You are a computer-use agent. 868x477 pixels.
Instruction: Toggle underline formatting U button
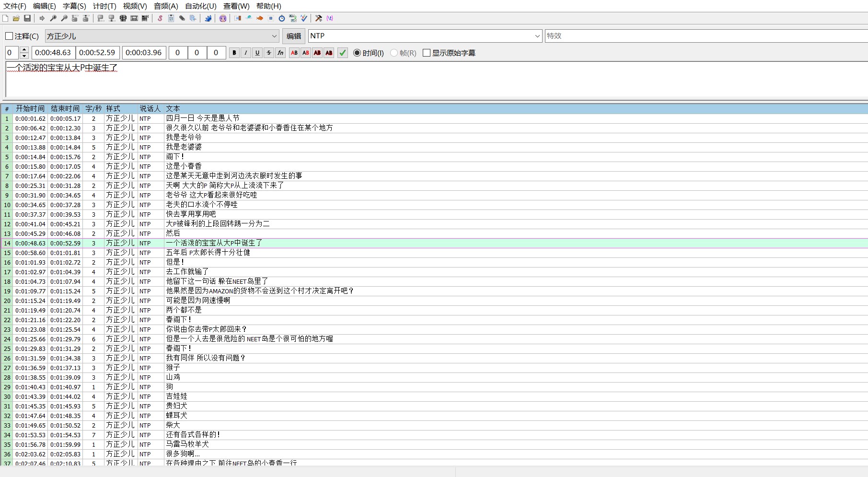pos(257,53)
